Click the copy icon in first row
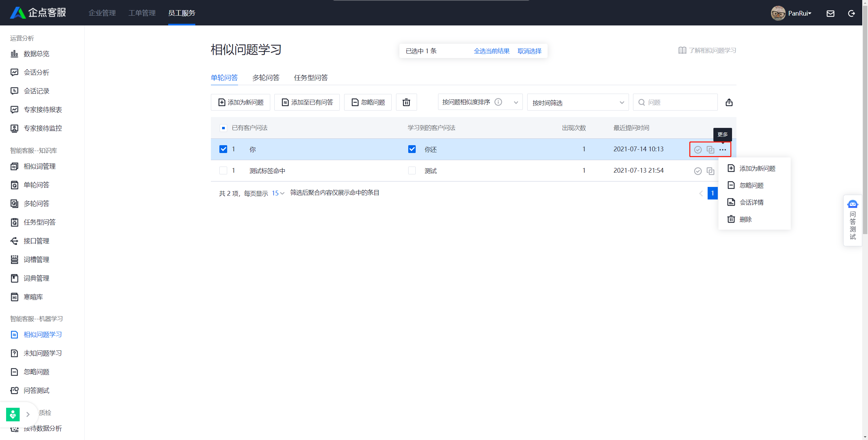868x440 pixels. tap(710, 150)
